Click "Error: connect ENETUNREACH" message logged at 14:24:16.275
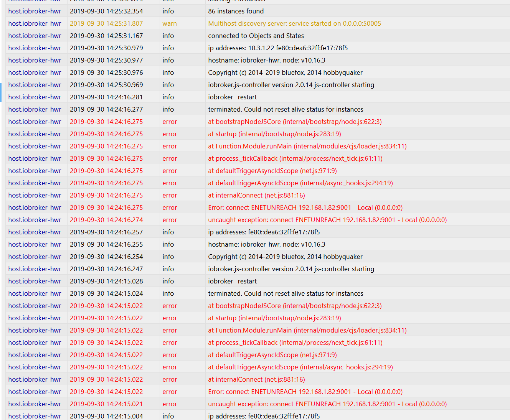510x420 pixels. pyautogui.click(x=305, y=208)
